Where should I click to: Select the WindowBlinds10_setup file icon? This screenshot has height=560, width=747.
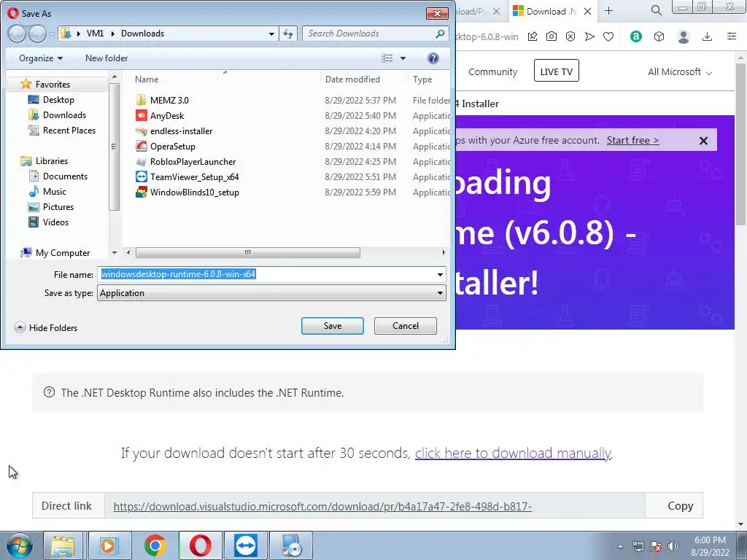[x=141, y=192]
